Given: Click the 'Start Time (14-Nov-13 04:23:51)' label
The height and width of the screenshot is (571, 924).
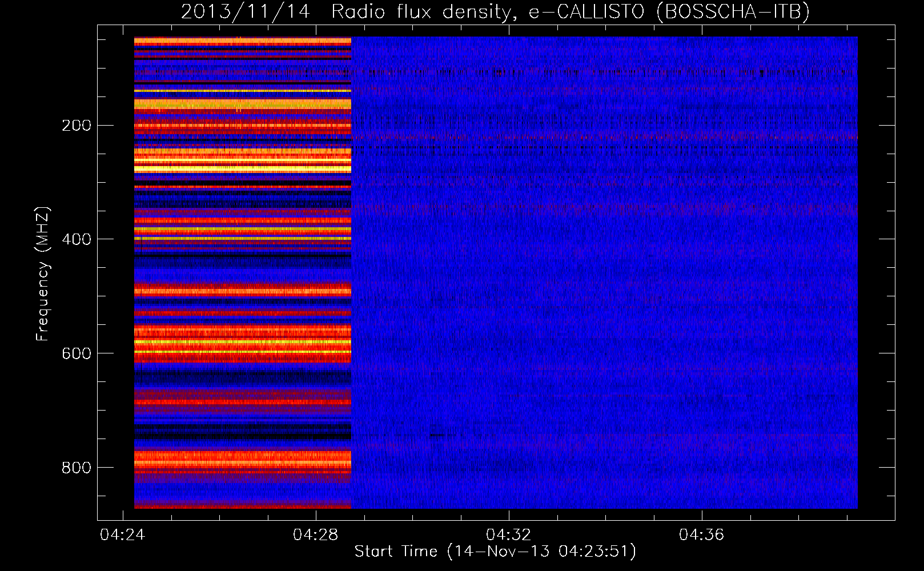Looking at the screenshot, I should pos(495,552).
